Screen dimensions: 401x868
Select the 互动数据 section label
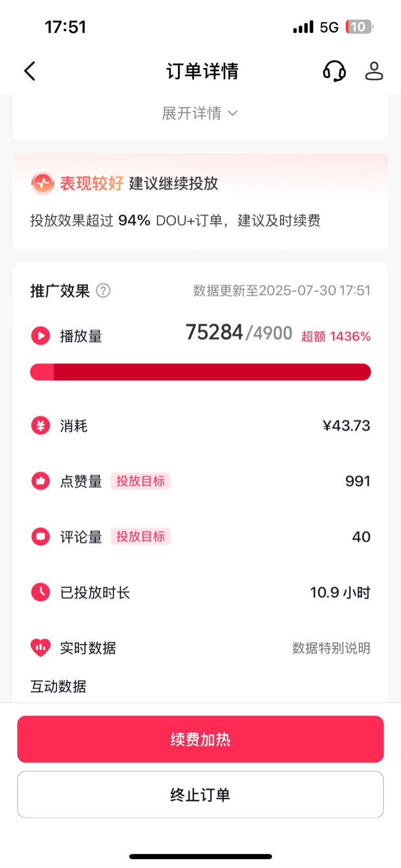coord(58,686)
